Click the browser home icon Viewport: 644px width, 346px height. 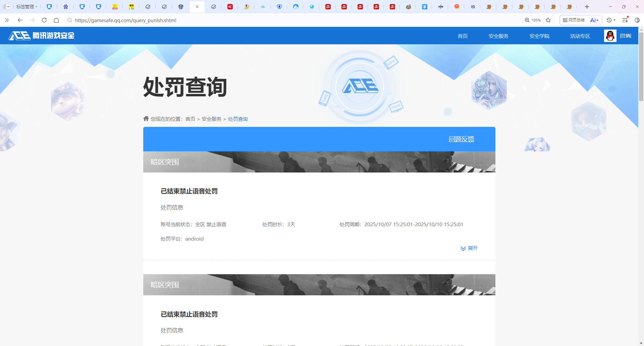click(56, 20)
